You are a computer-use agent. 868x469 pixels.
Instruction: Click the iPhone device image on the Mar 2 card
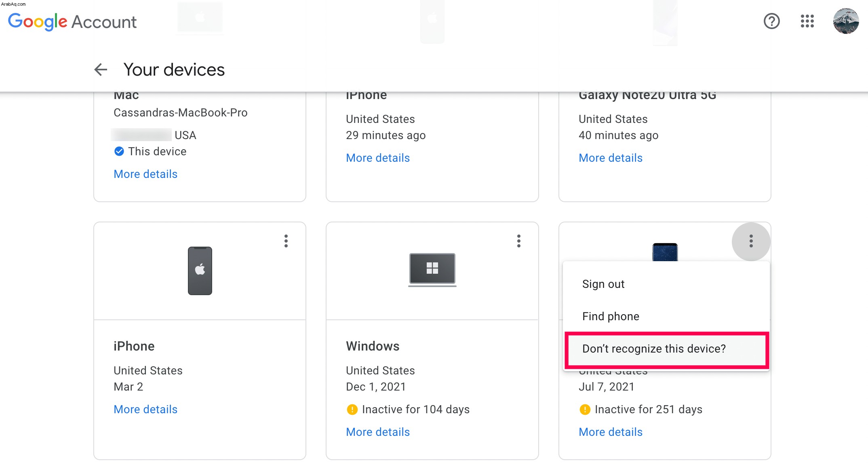point(200,270)
